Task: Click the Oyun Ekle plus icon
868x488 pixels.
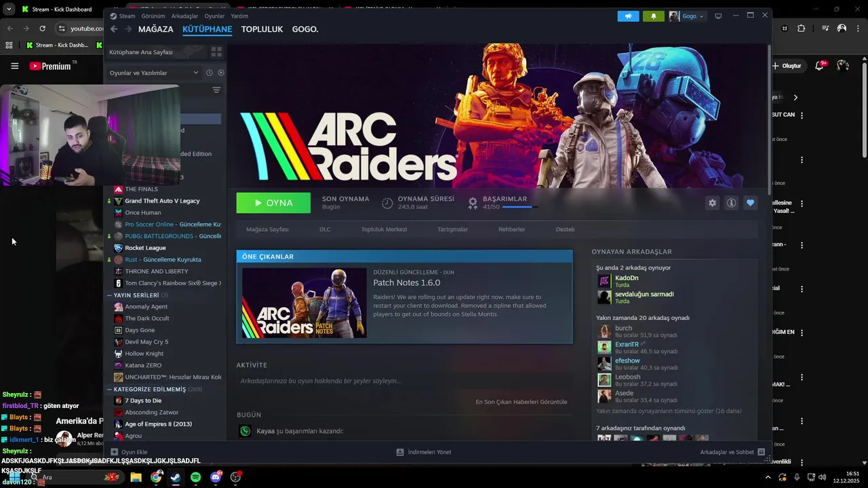Action: 114,452
